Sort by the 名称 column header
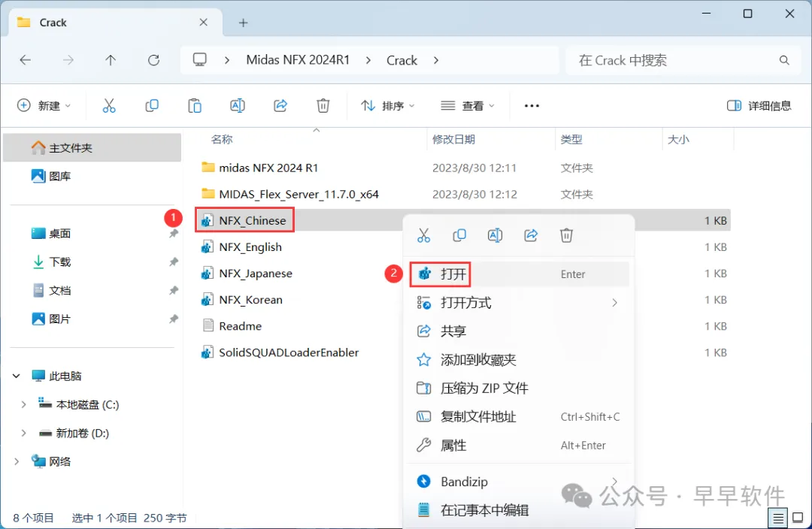Viewport: 812px width, 529px height. 222,140
